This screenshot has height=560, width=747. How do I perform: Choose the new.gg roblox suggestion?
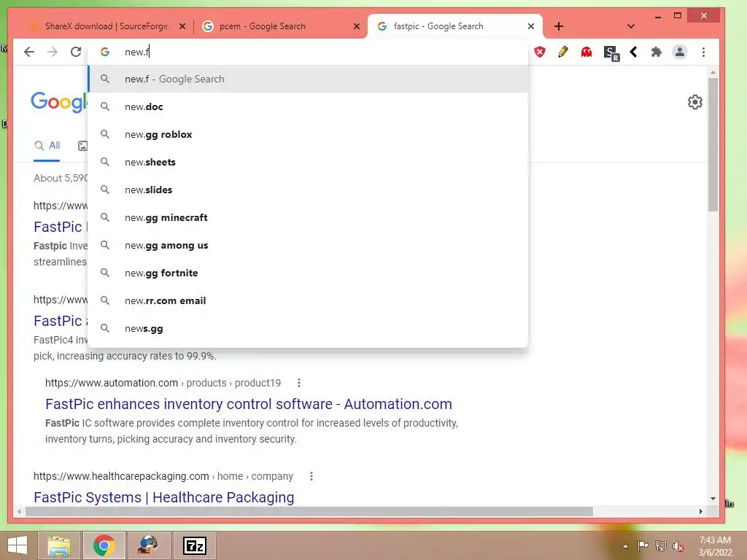309,134
